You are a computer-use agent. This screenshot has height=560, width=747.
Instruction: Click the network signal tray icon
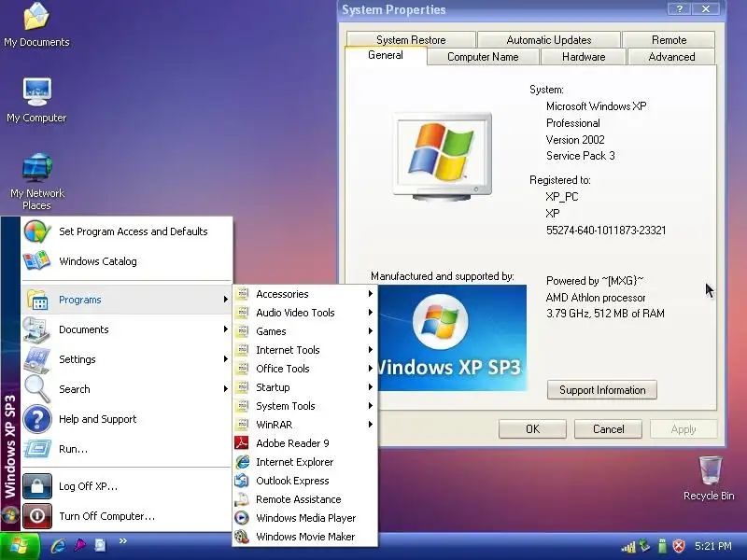pyautogui.click(x=628, y=547)
